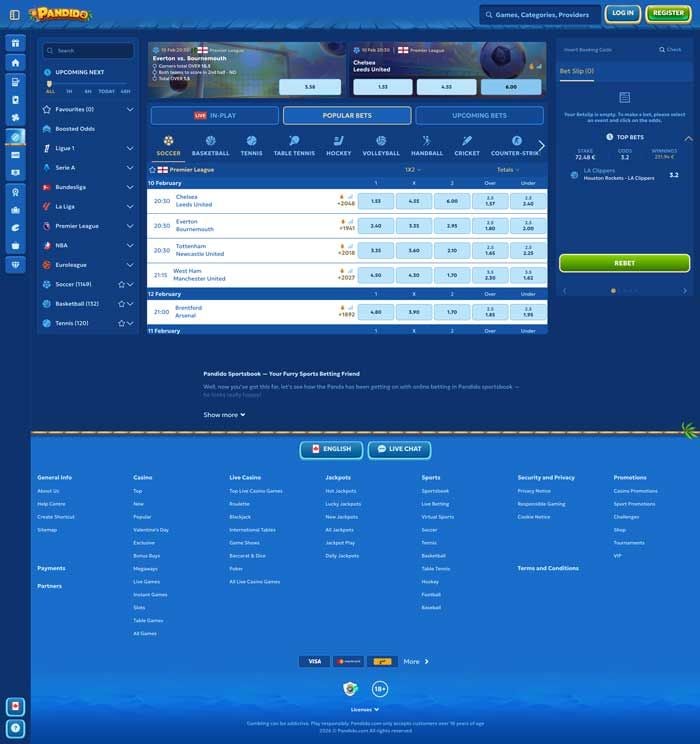Screen dimensions: 700x744
Task: Click the Log In button
Action: click(622, 14)
